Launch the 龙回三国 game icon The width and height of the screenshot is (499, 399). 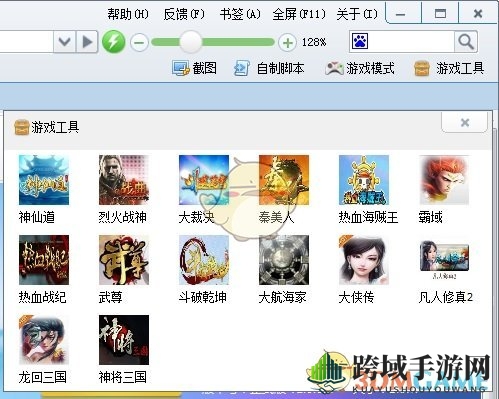(44, 340)
